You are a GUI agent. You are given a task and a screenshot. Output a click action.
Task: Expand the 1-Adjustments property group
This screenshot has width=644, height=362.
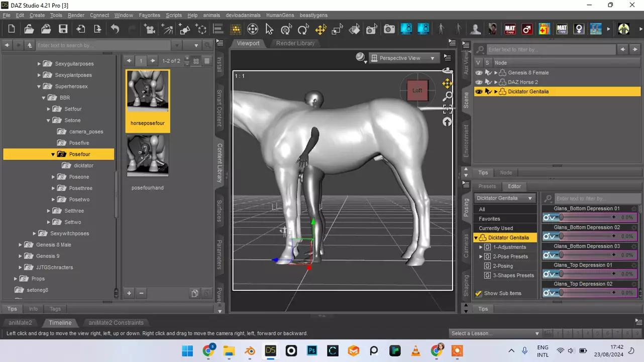(481, 247)
